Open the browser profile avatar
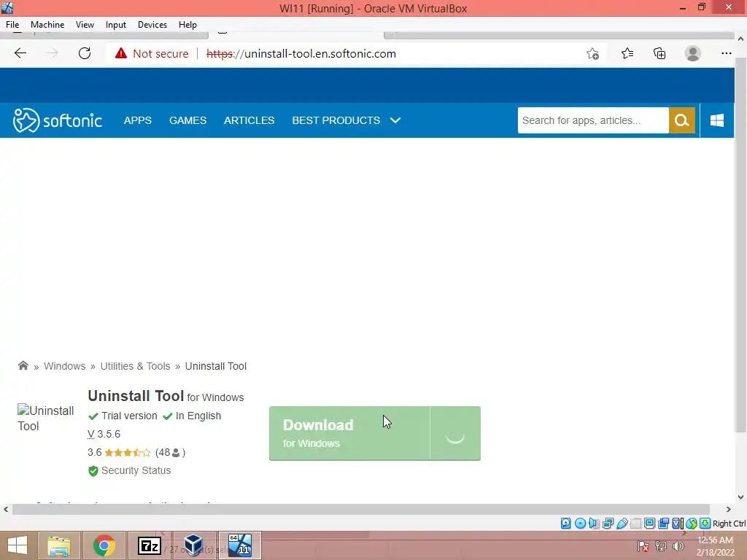Viewport: 747px width, 560px height. (x=693, y=53)
